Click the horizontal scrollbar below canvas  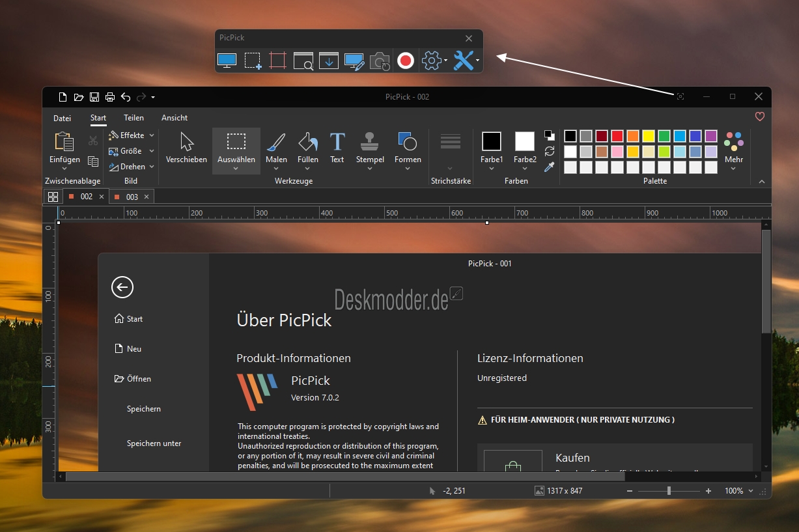[x=345, y=477]
